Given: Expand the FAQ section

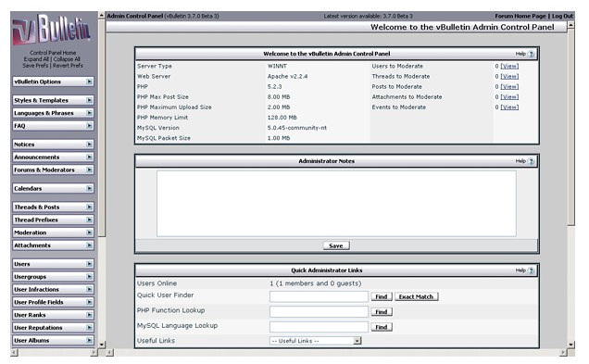Looking at the screenshot, I should [x=53, y=126].
